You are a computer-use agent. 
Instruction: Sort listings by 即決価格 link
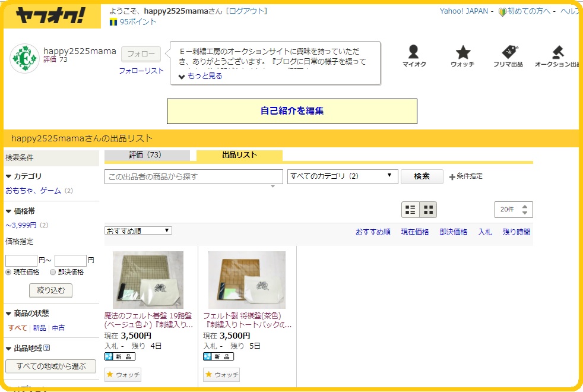click(x=453, y=232)
